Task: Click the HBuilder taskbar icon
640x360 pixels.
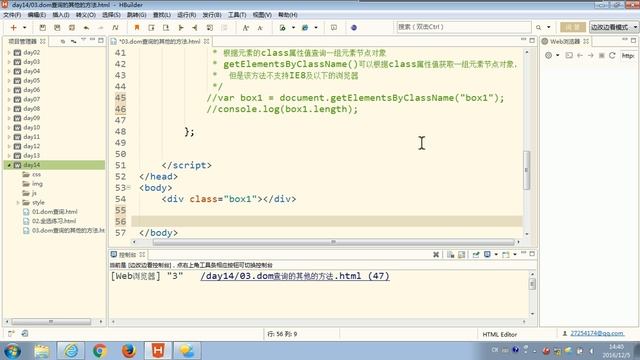Action: point(158,351)
